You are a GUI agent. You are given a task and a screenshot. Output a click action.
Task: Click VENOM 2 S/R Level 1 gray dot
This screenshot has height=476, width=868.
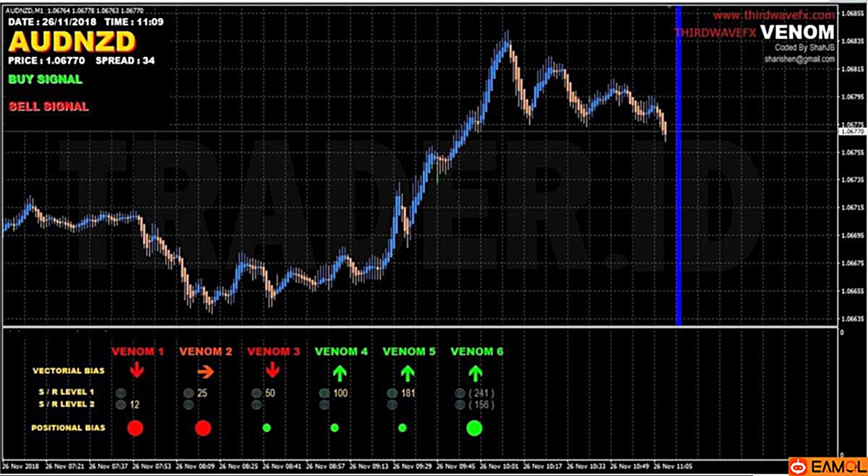[189, 394]
